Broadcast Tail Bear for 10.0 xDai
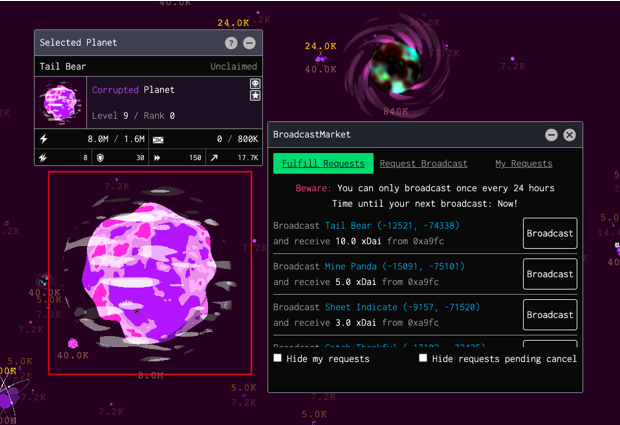The height and width of the screenshot is (425, 620). [550, 233]
